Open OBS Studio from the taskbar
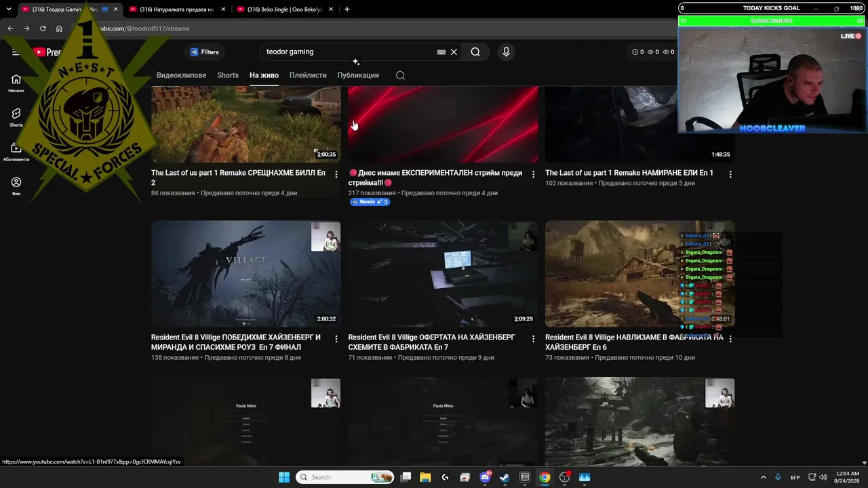The width and height of the screenshot is (868, 488). [564, 477]
